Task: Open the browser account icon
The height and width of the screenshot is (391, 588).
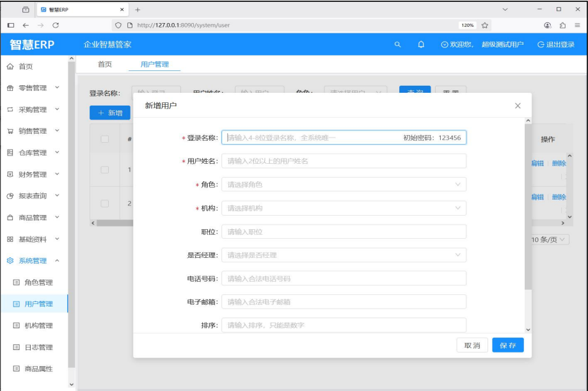Action: (548, 25)
